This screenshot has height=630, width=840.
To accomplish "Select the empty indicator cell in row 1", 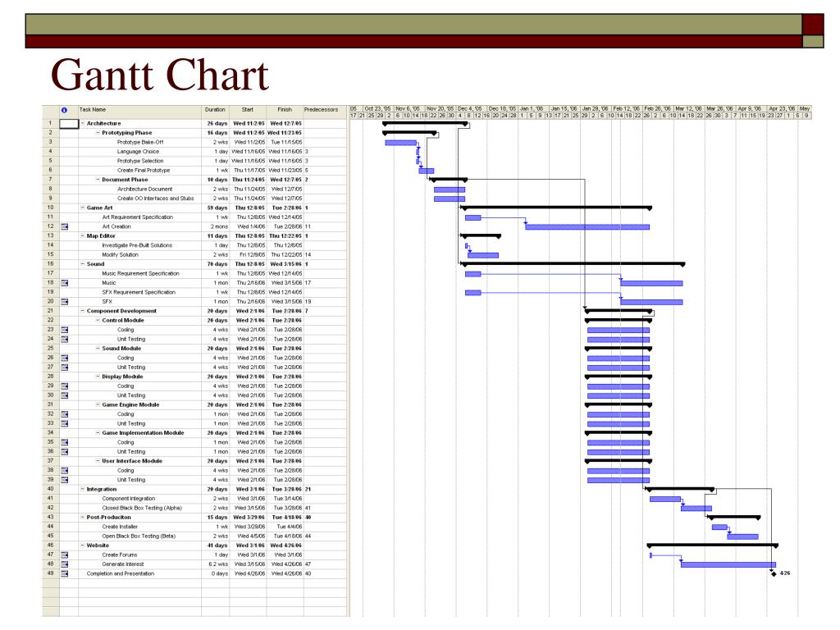I will pos(69,124).
